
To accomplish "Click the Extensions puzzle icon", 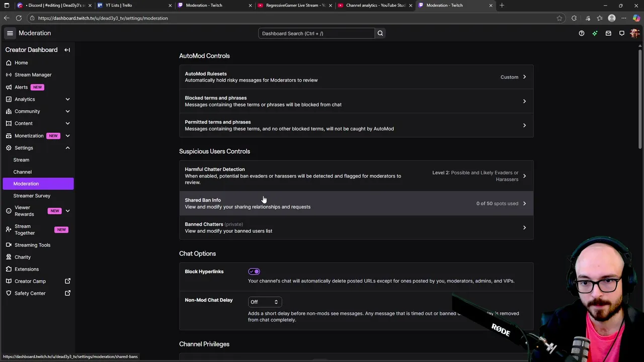I will (x=9, y=269).
